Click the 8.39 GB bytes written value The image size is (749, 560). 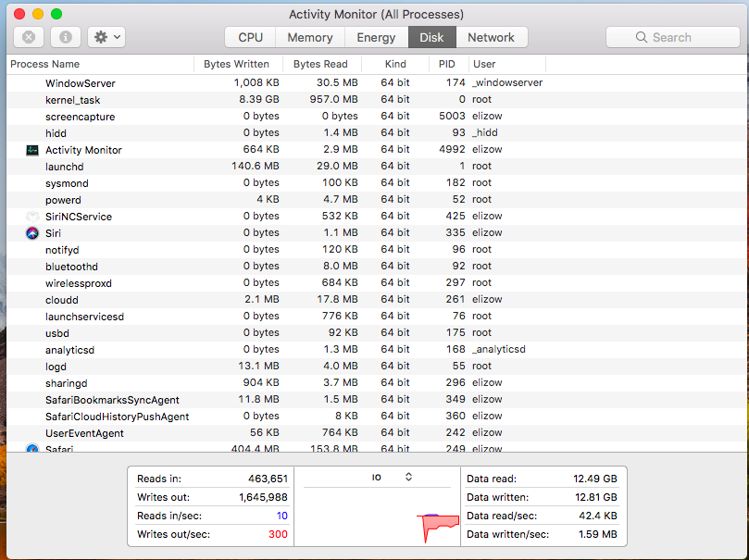(259, 99)
